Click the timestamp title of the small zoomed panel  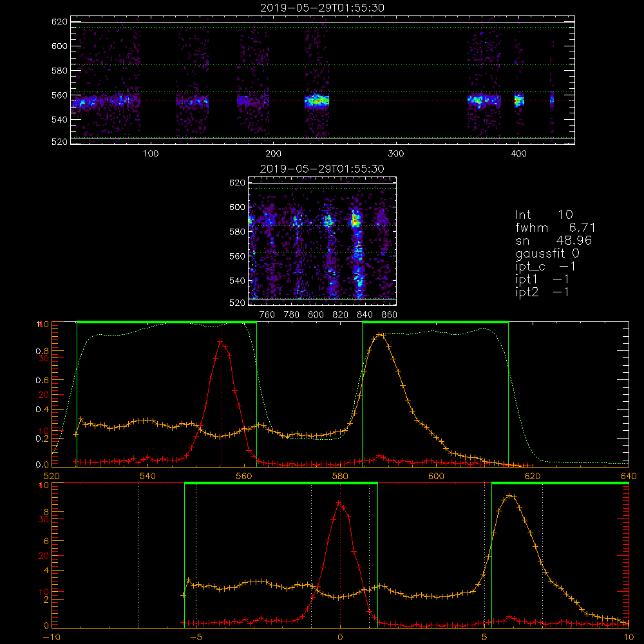point(323,169)
